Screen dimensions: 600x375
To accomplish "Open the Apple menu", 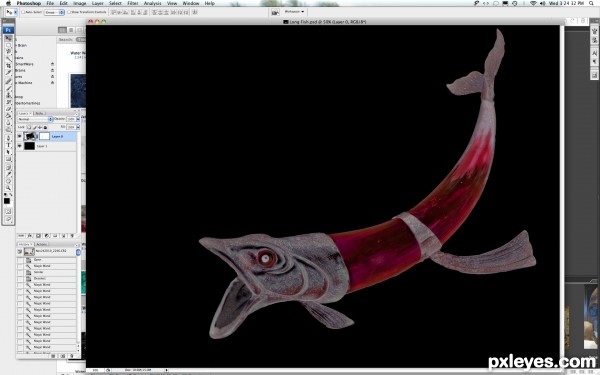I will point(8,3).
